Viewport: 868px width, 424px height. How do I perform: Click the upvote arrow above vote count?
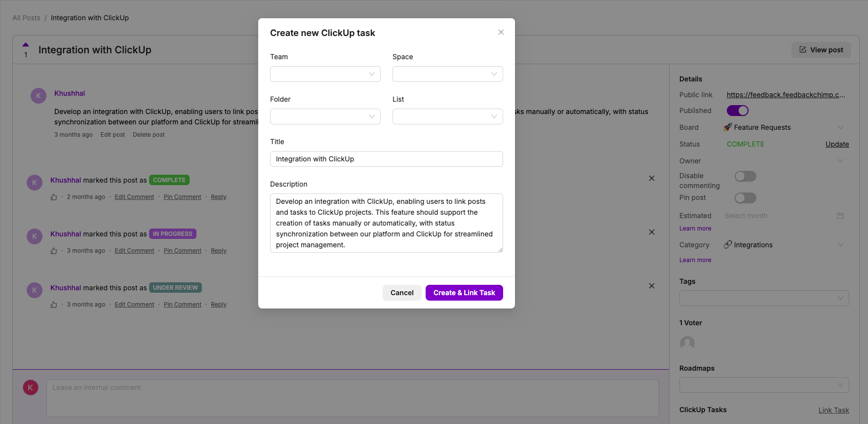coord(26,44)
